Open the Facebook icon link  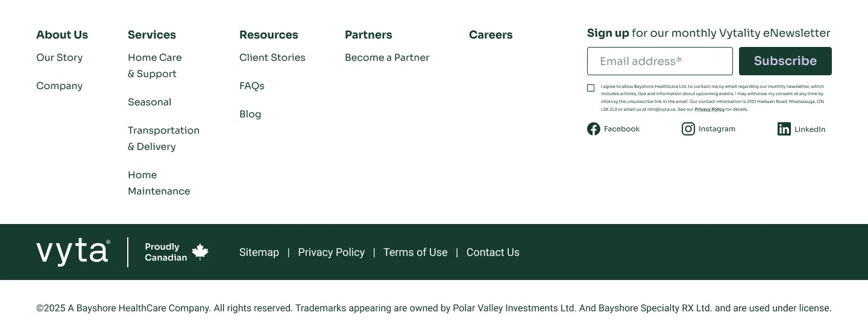pyautogui.click(x=594, y=129)
